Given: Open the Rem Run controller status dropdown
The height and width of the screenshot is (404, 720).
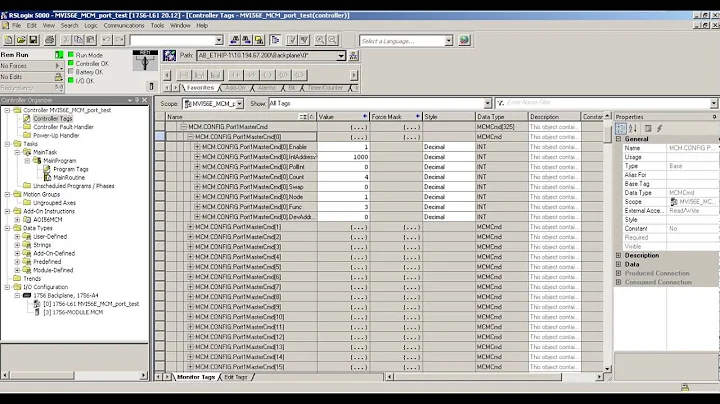Looking at the screenshot, I should [59, 55].
